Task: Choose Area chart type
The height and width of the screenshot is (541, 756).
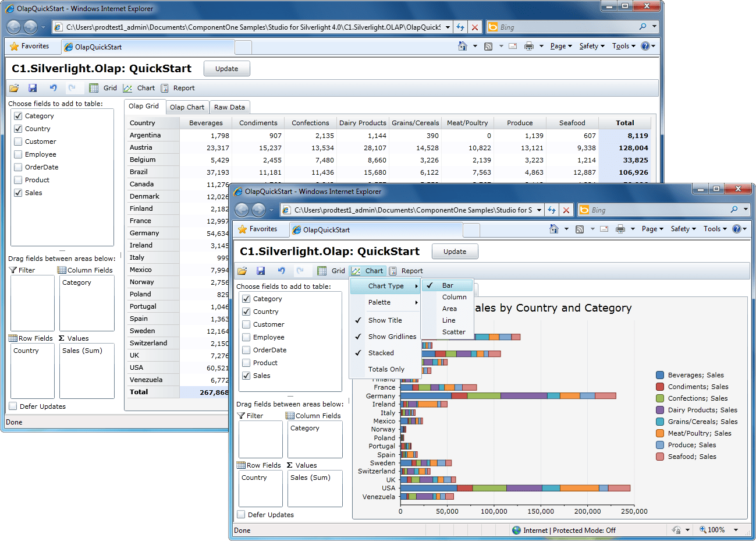Action: (449, 309)
